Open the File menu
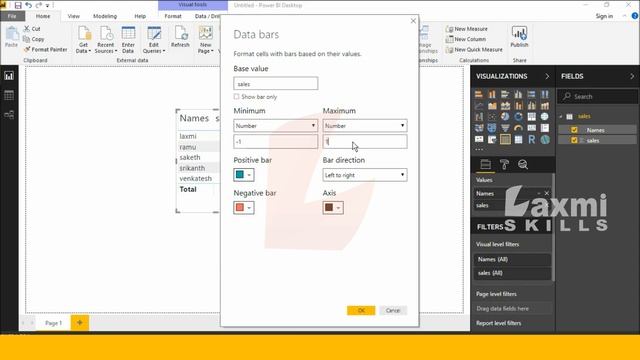640x360 pixels. tap(12, 16)
